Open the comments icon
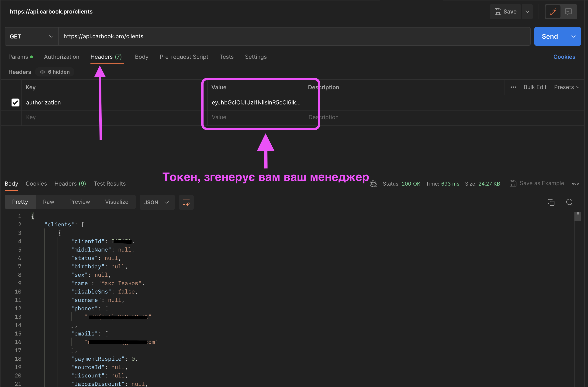 568,12
